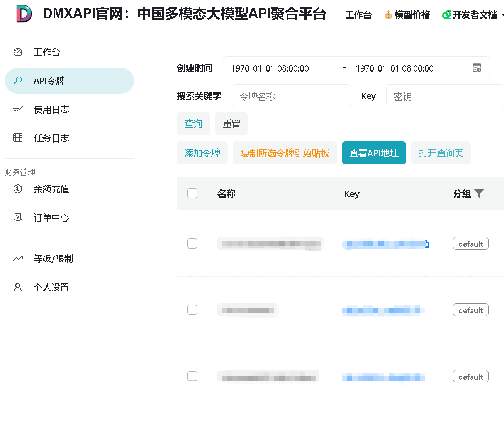Click the blurred key link in second row

point(383,310)
